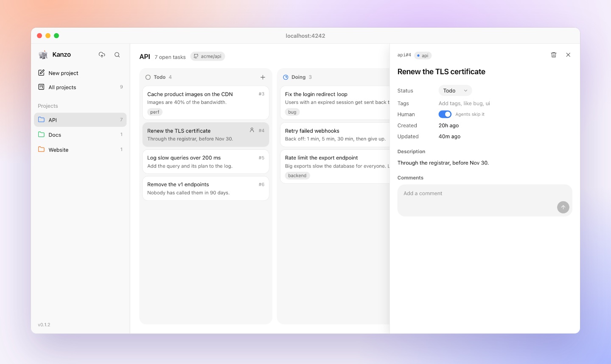
Task: Click the cloud upload sync icon
Action: tap(102, 55)
